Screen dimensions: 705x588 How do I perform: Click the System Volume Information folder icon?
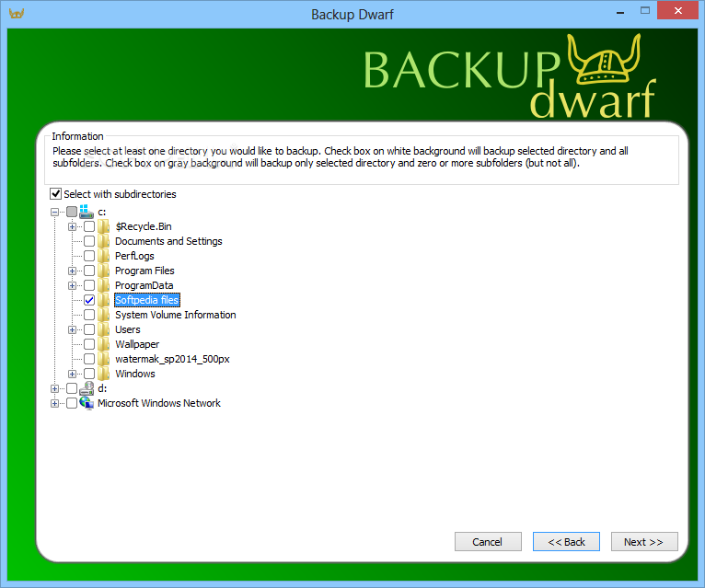[x=104, y=315]
